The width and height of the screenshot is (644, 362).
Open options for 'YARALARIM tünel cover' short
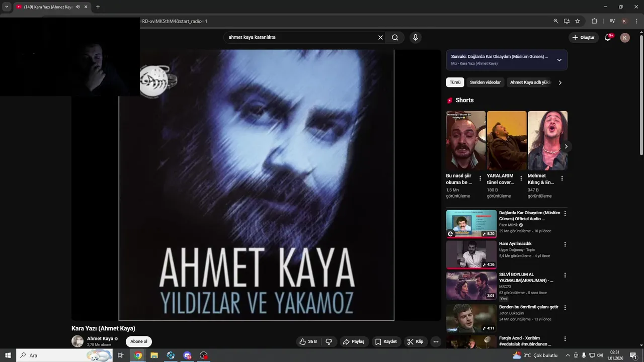point(521,178)
